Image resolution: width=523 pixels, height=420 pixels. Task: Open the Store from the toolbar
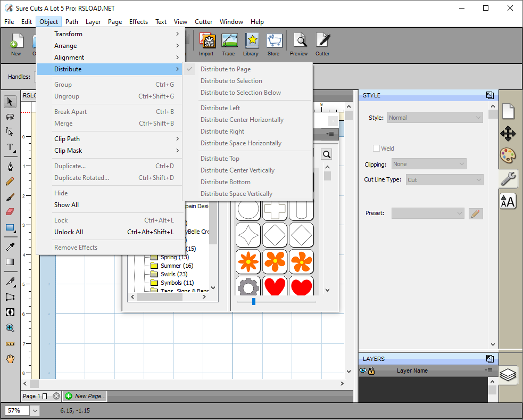(273, 44)
